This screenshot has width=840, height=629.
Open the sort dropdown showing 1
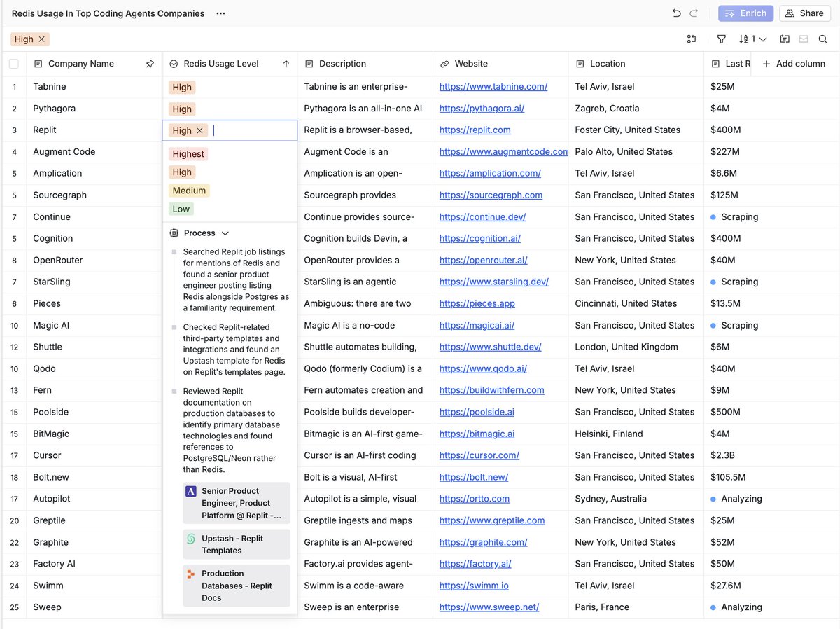(753, 39)
